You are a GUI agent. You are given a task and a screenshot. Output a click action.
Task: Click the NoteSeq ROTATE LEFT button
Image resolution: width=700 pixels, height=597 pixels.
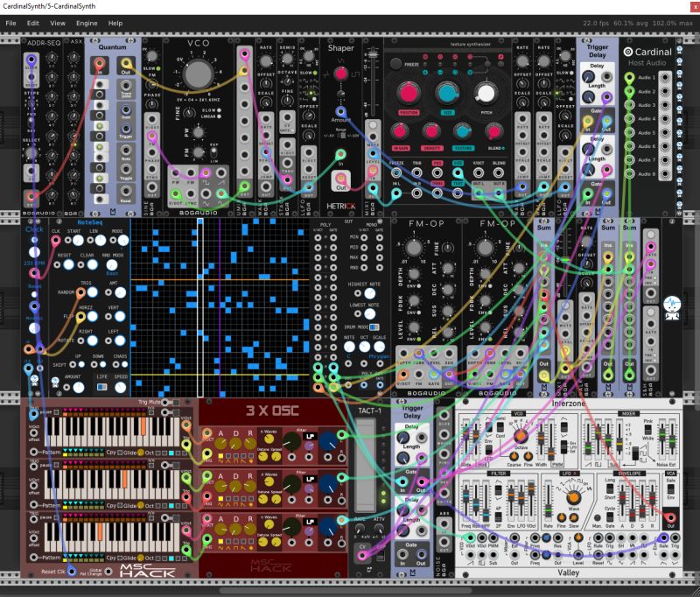coord(120,341)
